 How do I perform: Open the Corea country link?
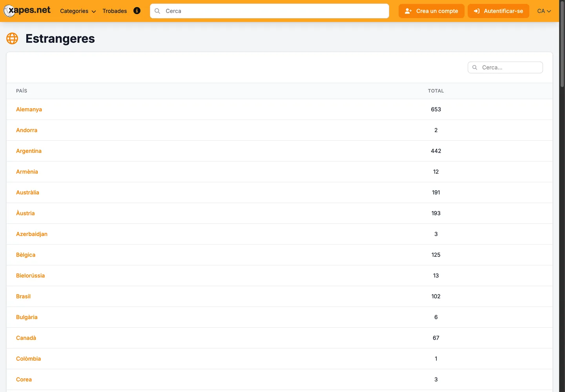tap(24, 379)
